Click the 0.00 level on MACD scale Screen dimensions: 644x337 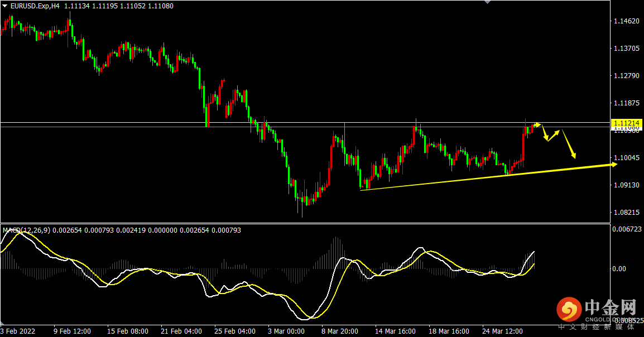(619, 269)
